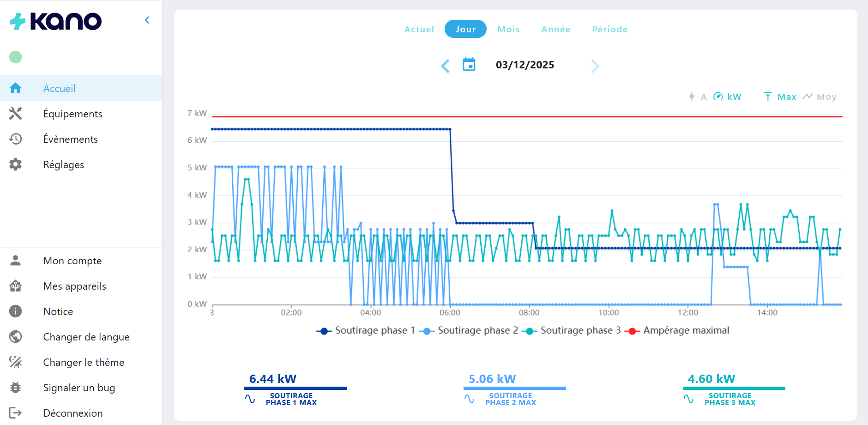The width and height of the screenshot is (868, 425).
Task: Select the Équipements wrench icon
Action: point(16,114)
